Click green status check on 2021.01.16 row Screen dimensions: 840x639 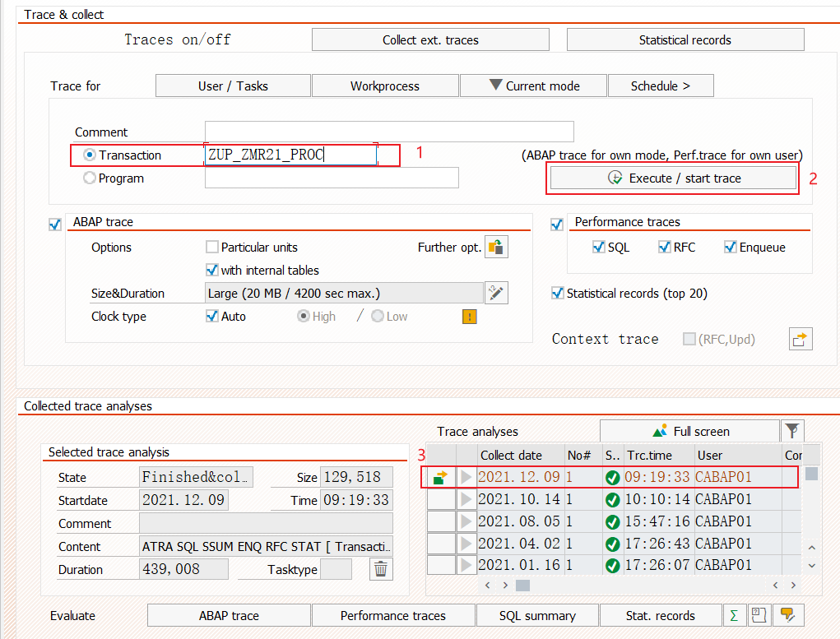[x=612, y=566]
